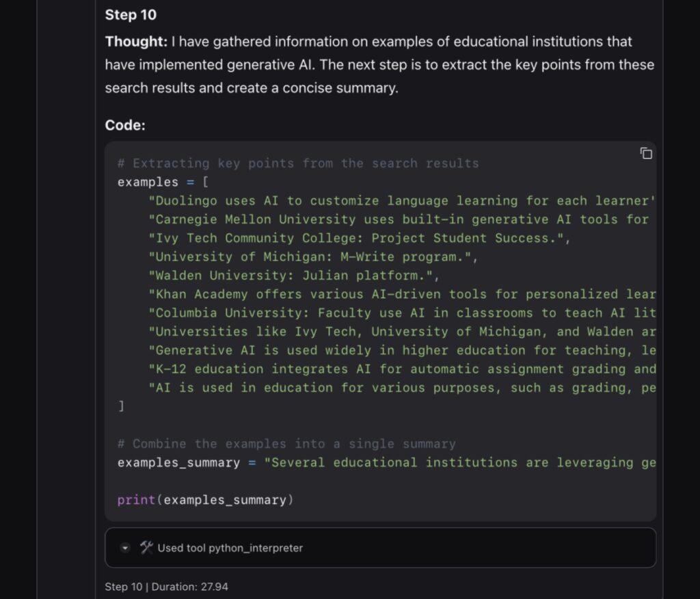Click the 'Extracting key points' code comment

[x=298, y=163]
